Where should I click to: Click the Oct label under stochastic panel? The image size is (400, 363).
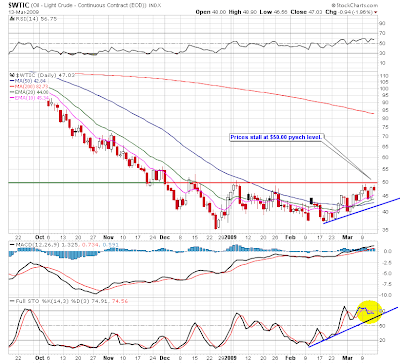tap(40, 358)
